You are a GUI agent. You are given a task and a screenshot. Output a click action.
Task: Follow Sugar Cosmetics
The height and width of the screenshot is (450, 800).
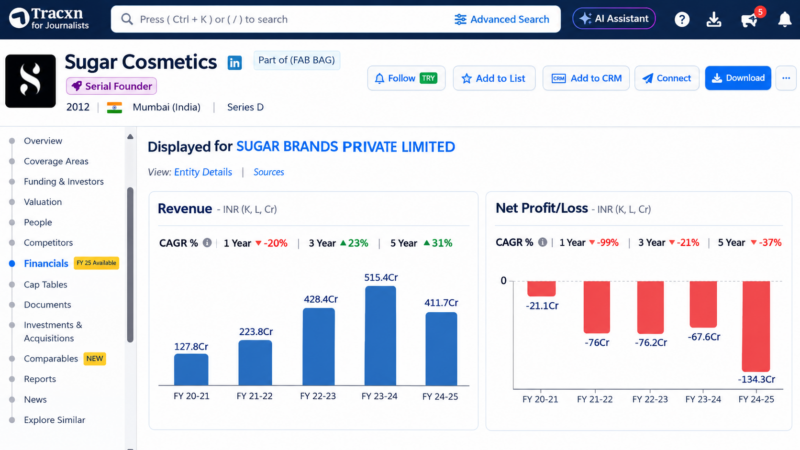click(x=406, y=78)
